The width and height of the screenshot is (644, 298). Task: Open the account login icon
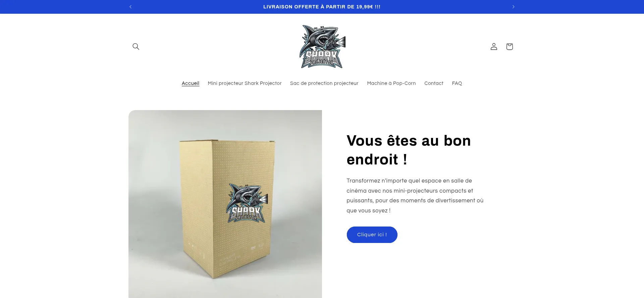click(494, 46)
